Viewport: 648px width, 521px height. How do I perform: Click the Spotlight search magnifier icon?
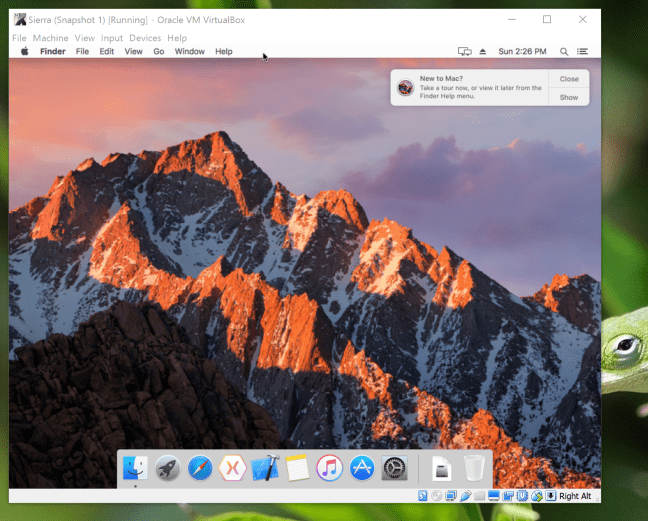(564, 51)
